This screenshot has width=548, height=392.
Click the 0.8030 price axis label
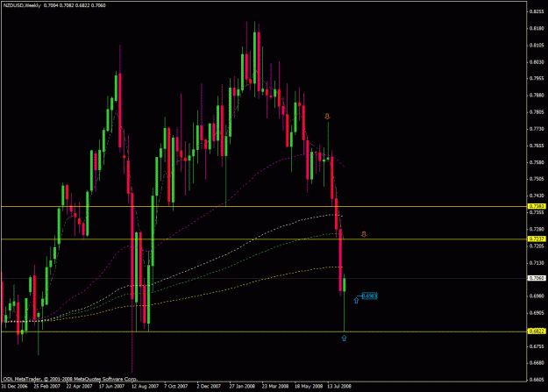(x=537, y=62)
